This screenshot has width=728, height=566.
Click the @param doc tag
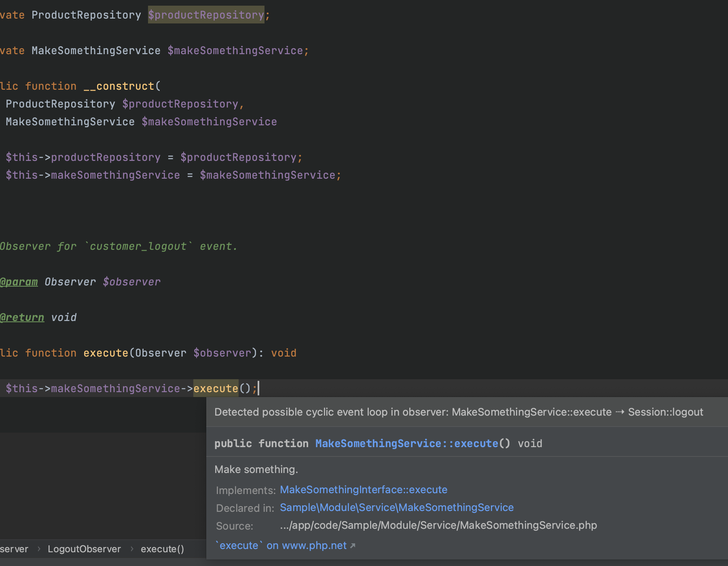coord(19,282)
